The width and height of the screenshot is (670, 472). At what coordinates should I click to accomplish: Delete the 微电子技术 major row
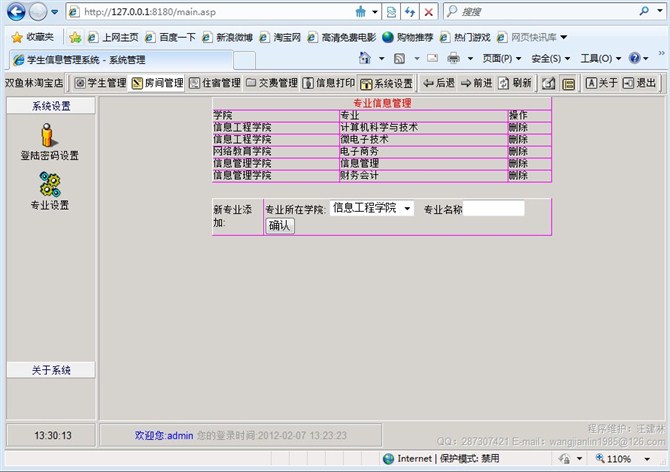tap(518, 139)
